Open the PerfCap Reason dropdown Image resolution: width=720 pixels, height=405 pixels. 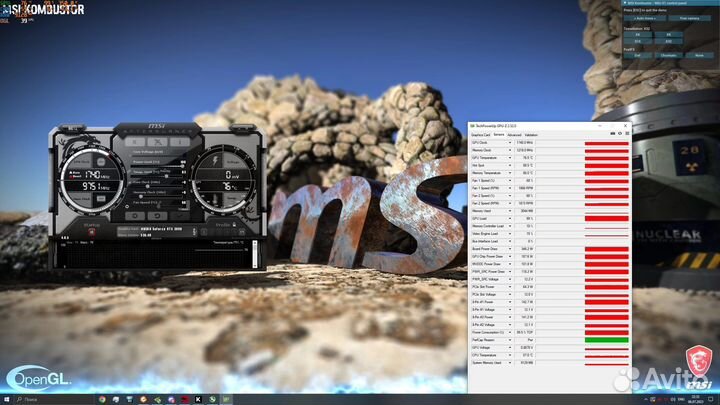(x=510, y=340)
